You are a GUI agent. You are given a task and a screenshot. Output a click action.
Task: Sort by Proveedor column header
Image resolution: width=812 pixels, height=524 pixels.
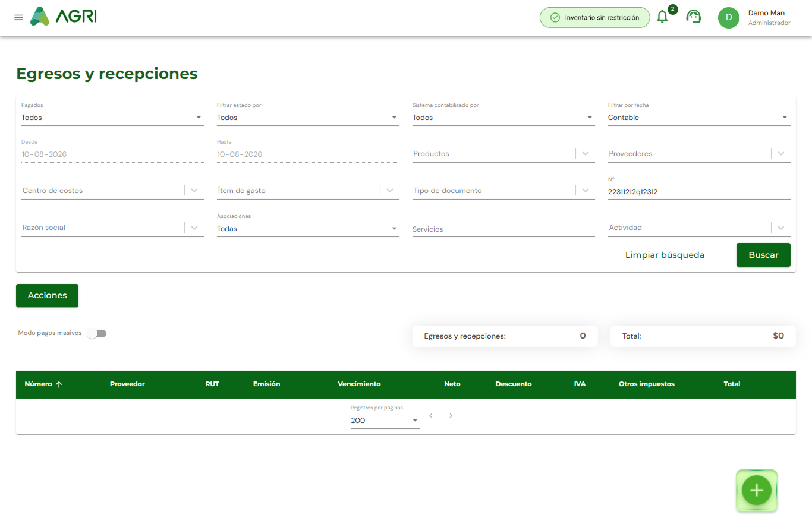coord(127,384)
